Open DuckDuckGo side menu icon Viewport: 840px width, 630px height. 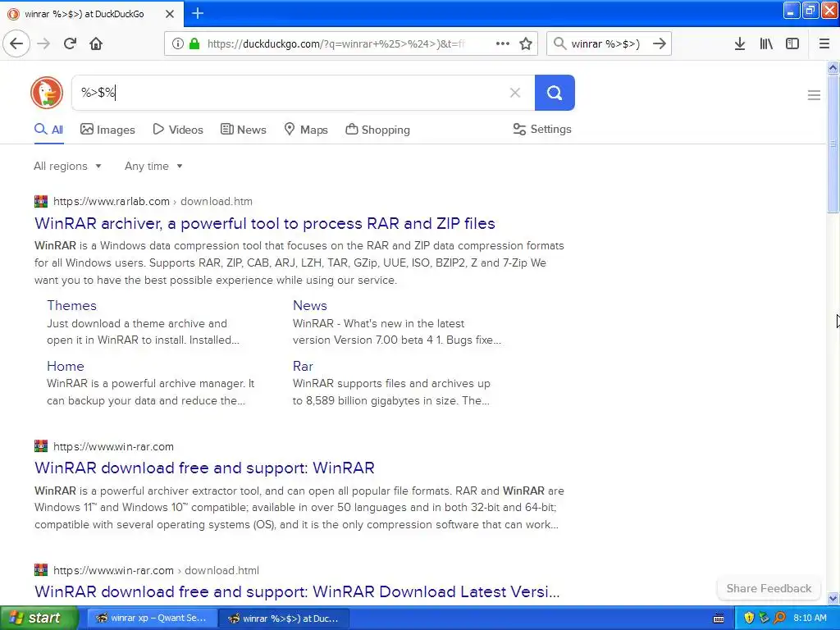(x=814, y=95)
